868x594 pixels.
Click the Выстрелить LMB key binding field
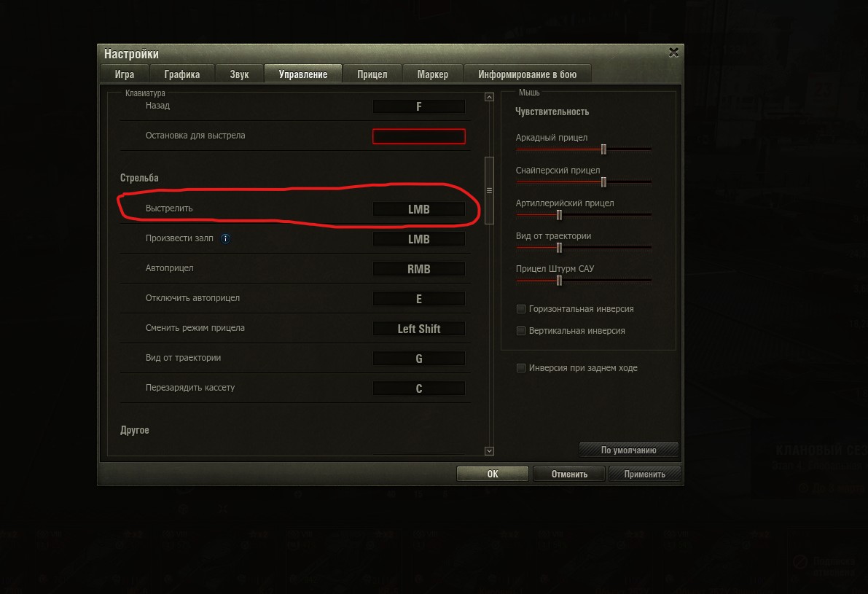coord(419,209)
